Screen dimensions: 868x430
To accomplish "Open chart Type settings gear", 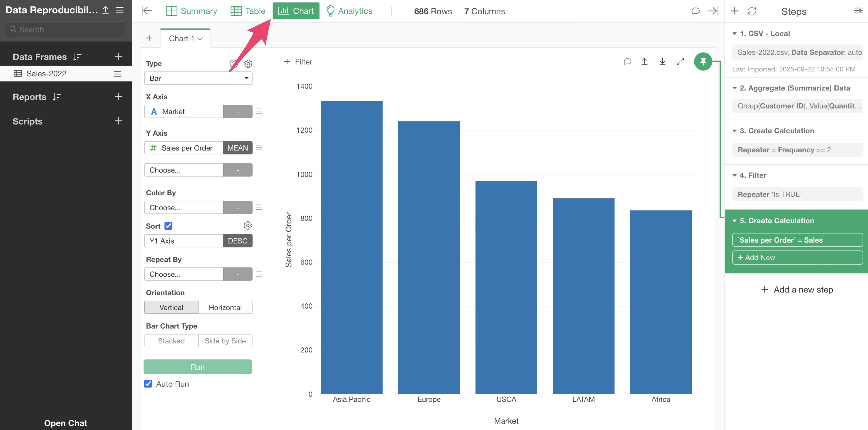I will pyautogui.click(x=248, y=64).
